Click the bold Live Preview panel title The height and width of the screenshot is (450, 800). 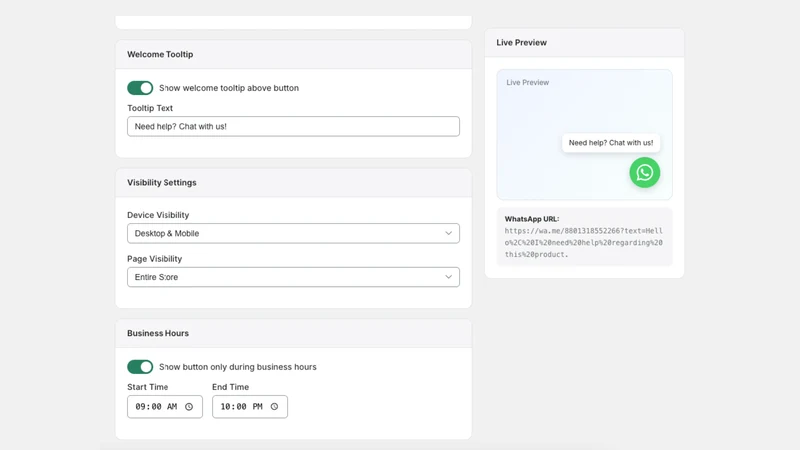point(521,42)
